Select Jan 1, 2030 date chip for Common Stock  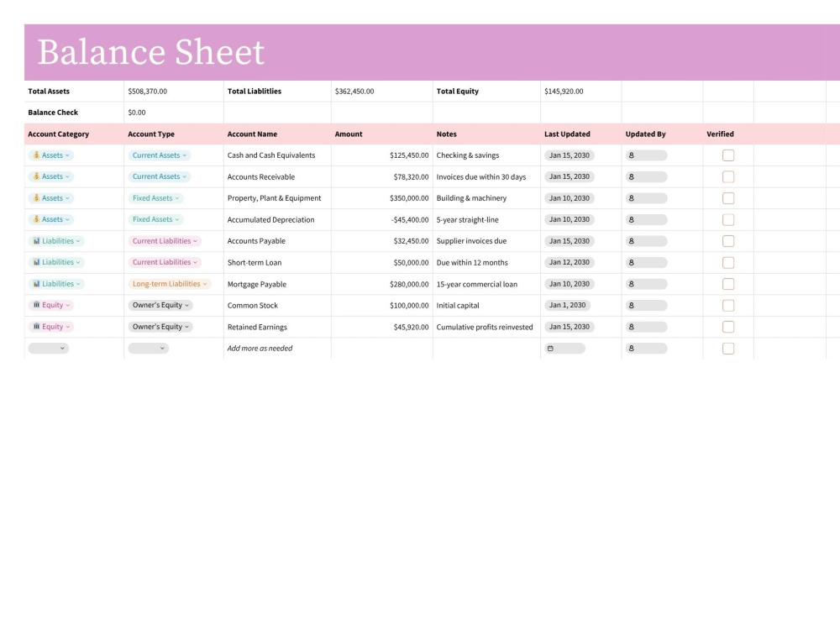[567, 306]
